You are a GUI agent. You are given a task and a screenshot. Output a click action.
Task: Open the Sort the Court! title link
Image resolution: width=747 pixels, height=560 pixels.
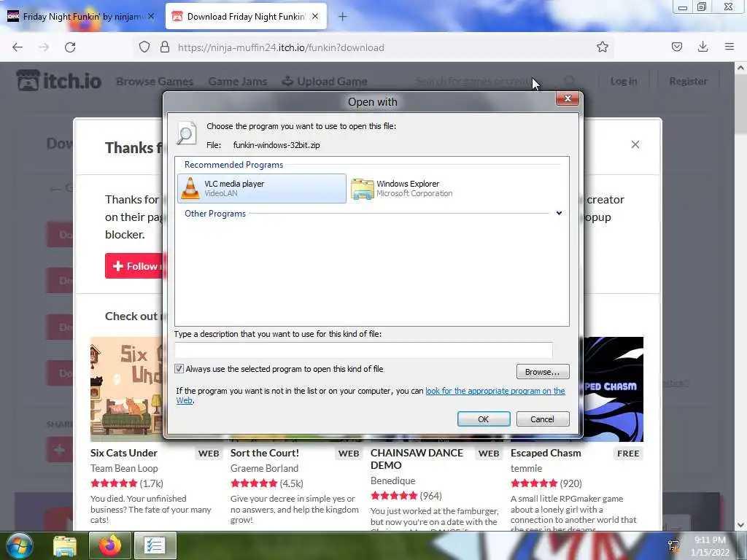click(x=265, y=453)
